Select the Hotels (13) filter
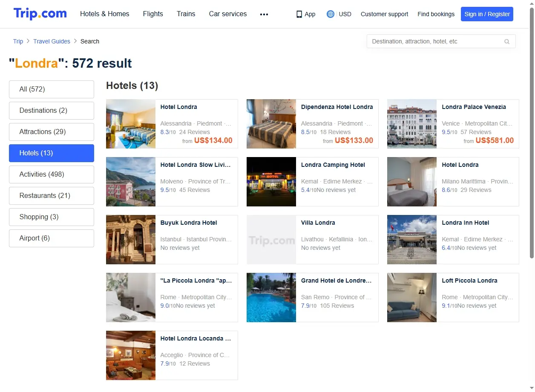Image resolution: width=535 pixels, height=392 pixels. point(52,153)
